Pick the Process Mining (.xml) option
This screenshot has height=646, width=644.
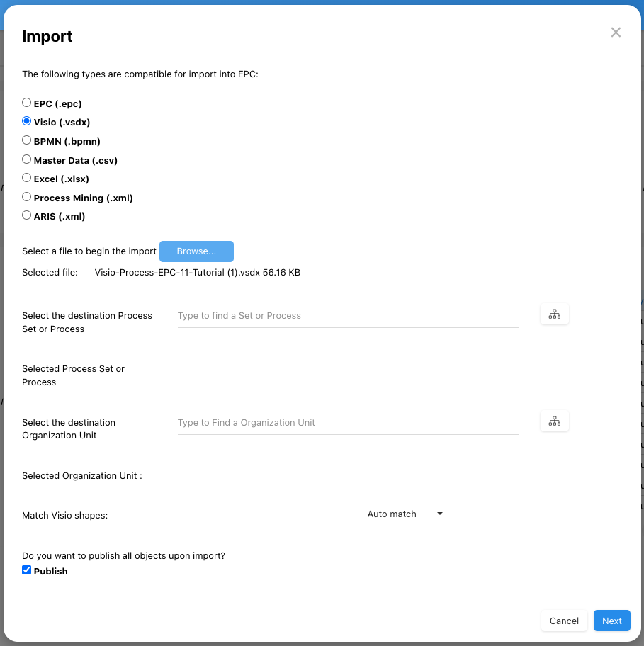click(27, 197)
